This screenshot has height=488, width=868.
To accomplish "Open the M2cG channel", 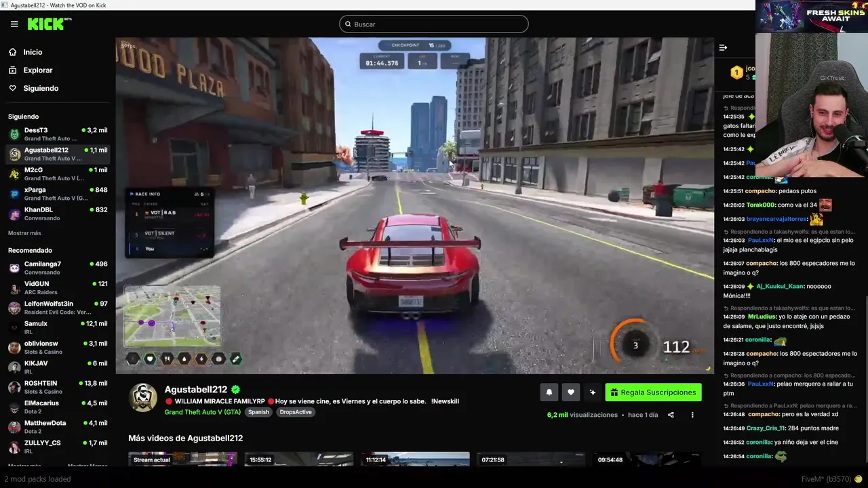I will (x=58, y=174).
